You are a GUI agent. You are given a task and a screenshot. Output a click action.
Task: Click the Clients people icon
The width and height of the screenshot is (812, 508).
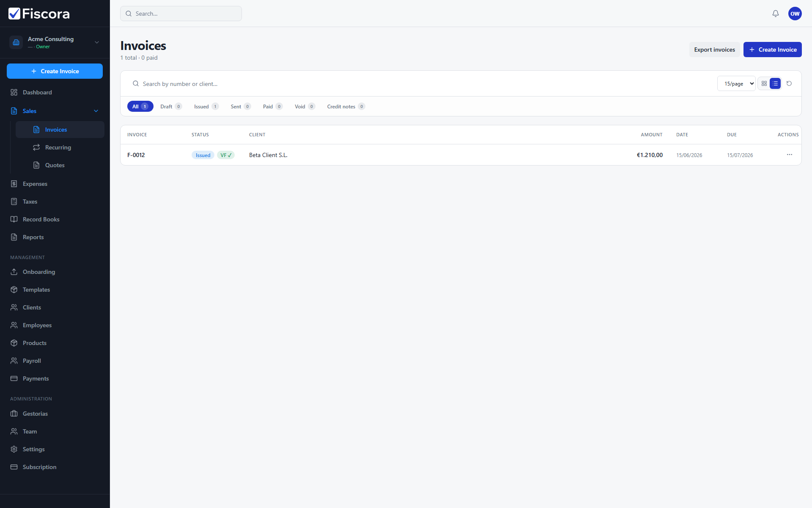tap(14, 307)
